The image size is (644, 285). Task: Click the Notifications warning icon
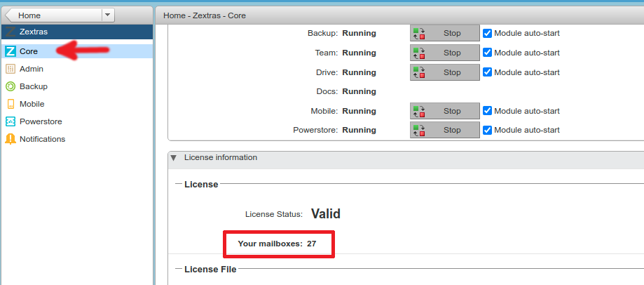pos(11,139)
